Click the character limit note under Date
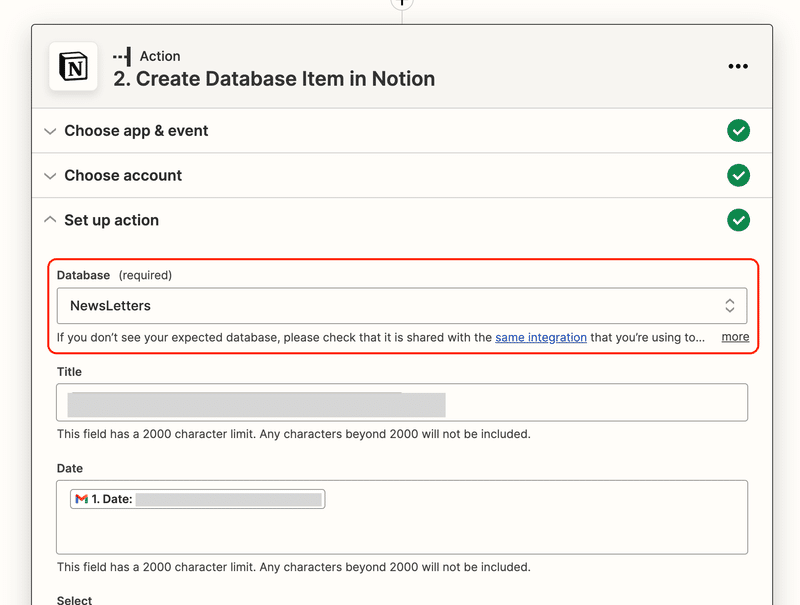 (293, 567)
